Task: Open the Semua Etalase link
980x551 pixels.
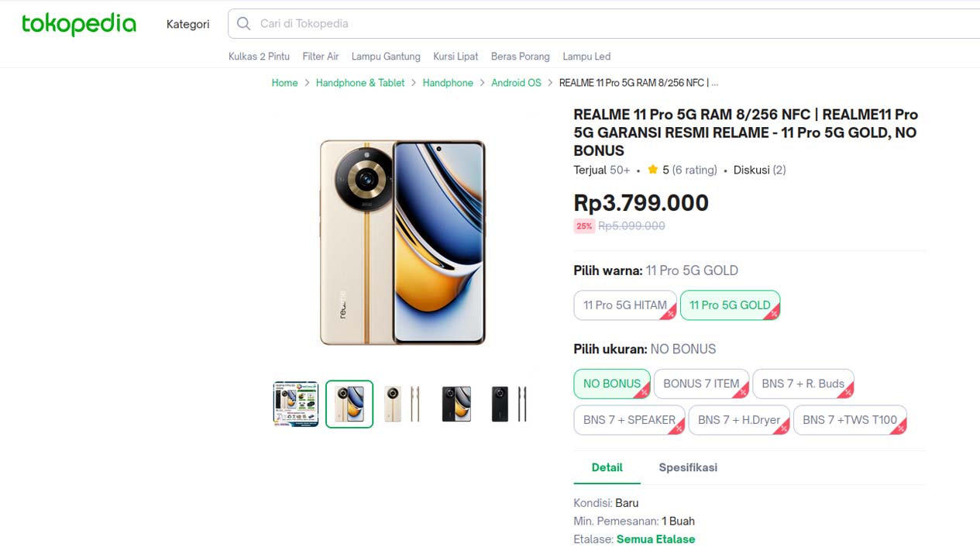Action: 655,539
